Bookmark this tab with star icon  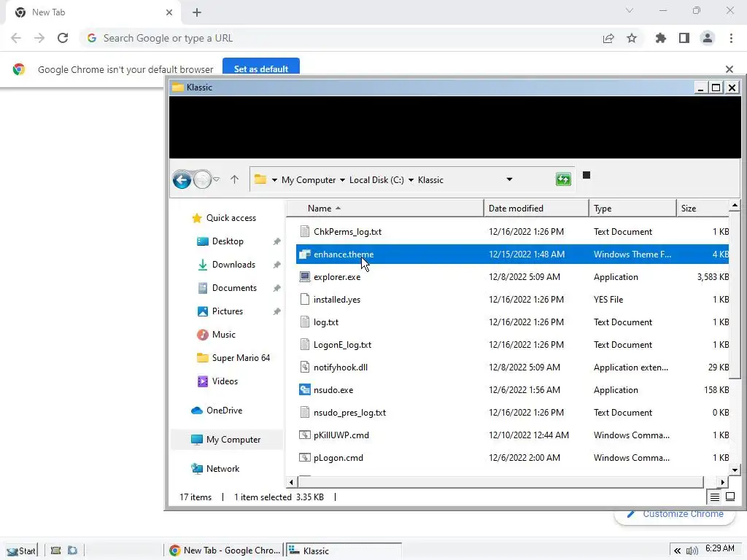632,38
